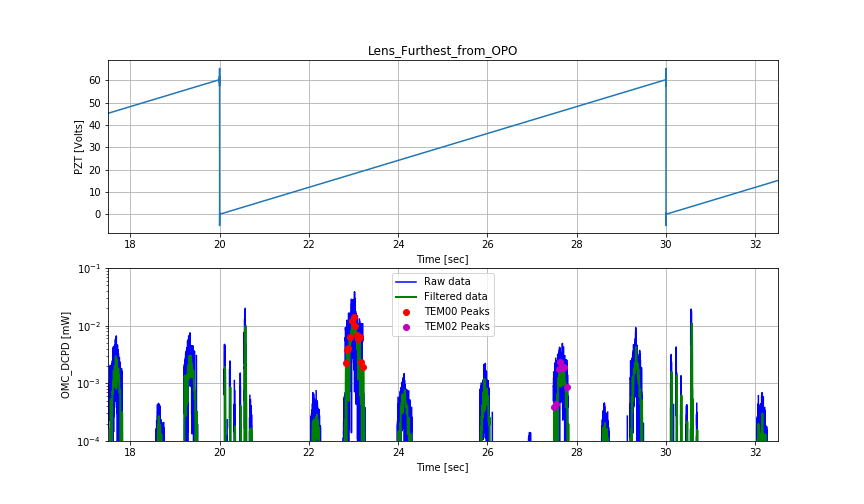Click the 10⁻¹ tick on OMC_DCPD axis
Image resolution: width=864 pixels, height=504 pixels.
[90, 269]
